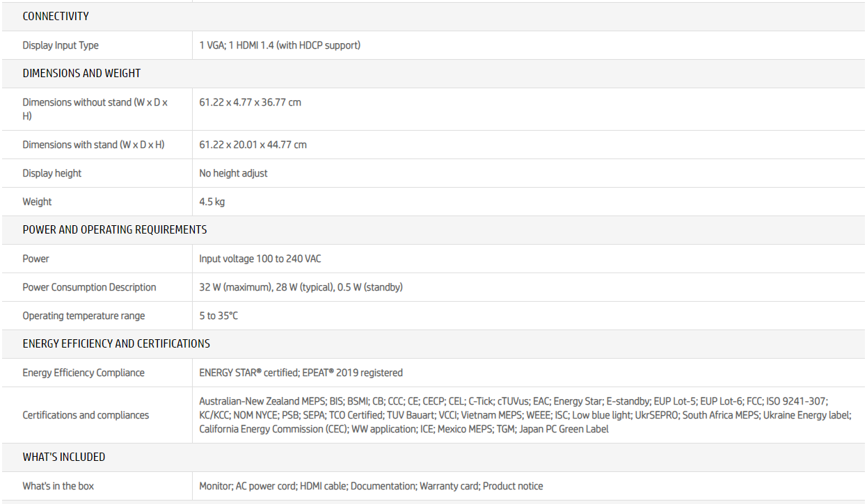Click the Dimensions with stand label
Image resolution: width=867 pixels, height=504 pixels.
pos(93,145)
